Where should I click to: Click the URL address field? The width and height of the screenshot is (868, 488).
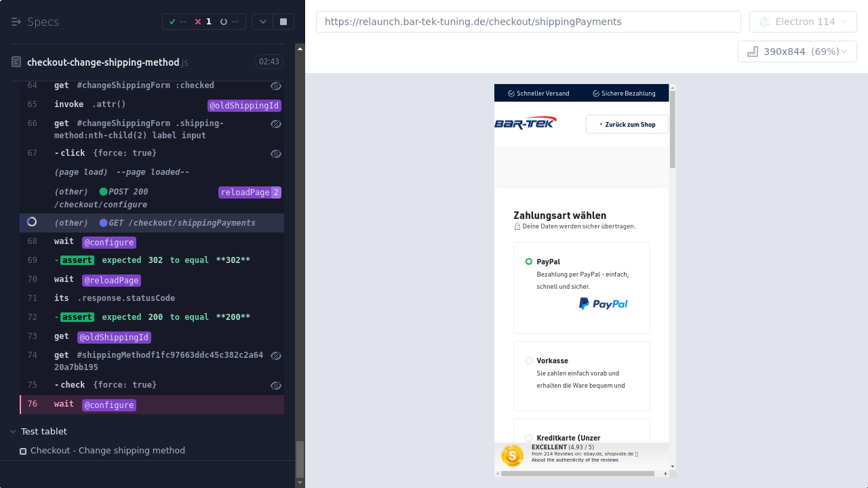point(528,22)
